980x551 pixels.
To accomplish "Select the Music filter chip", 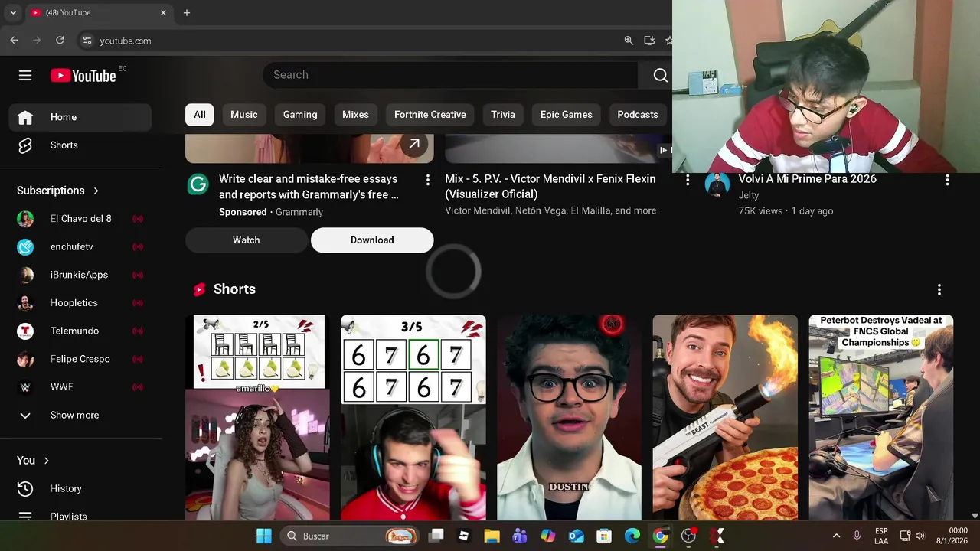I will pos(244,115).
